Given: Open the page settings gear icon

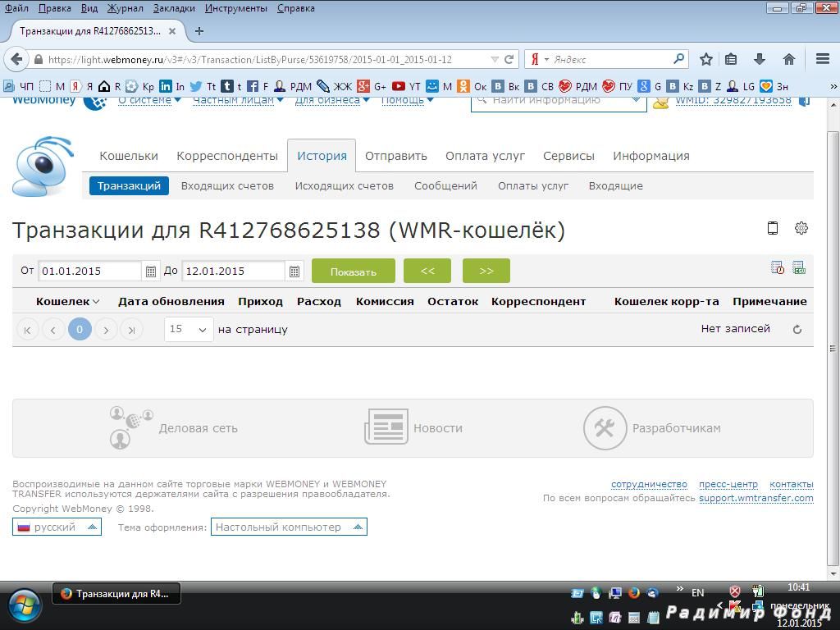Looking at the screenshot, I should click(x=801, y=228).
